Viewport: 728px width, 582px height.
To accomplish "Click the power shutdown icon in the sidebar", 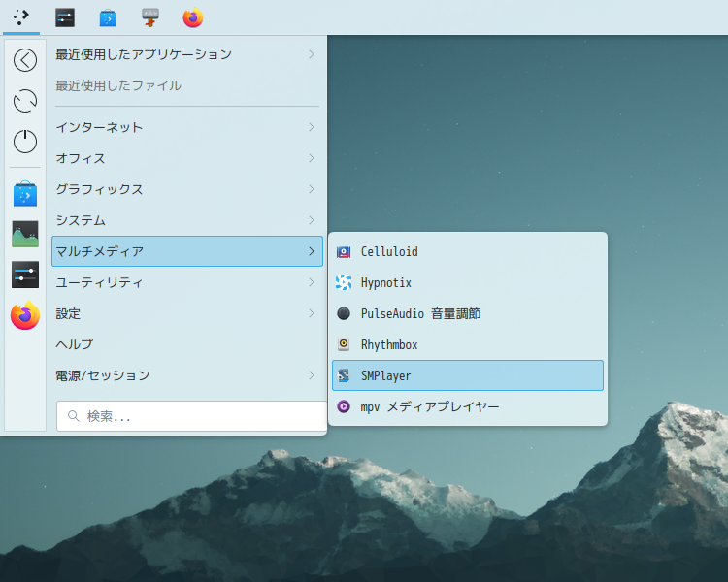I will (25, 141).
